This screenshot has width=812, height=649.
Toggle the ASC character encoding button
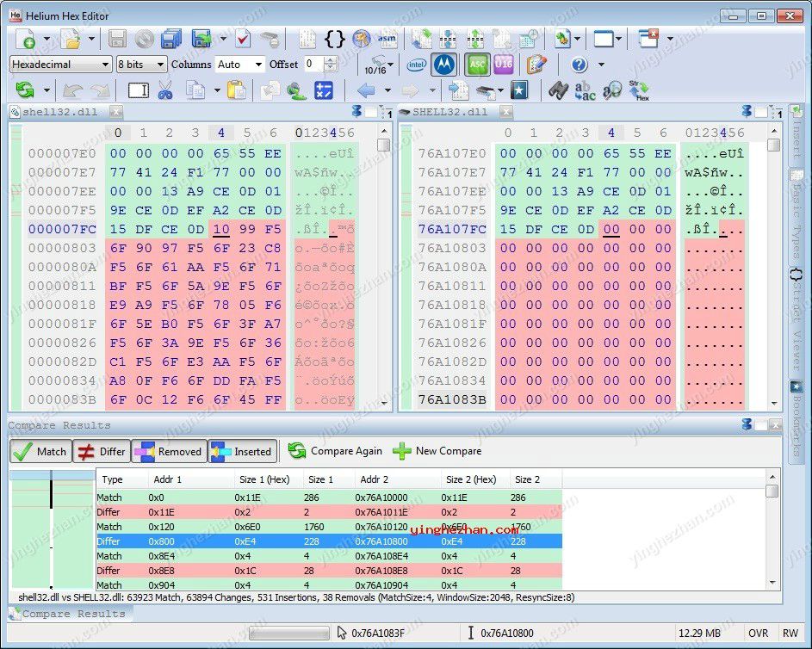pos(477,65)
